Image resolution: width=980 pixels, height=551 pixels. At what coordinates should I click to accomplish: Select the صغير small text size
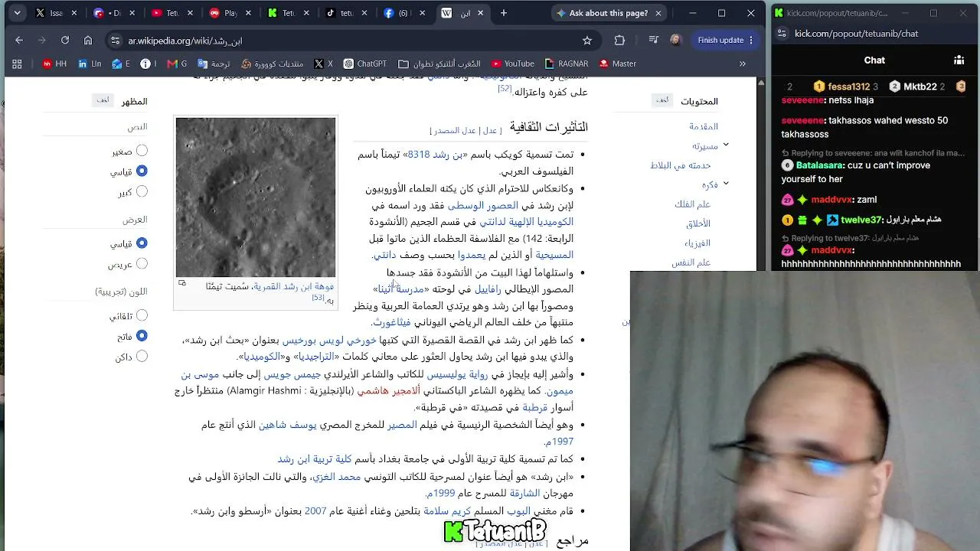click(142, 152)
